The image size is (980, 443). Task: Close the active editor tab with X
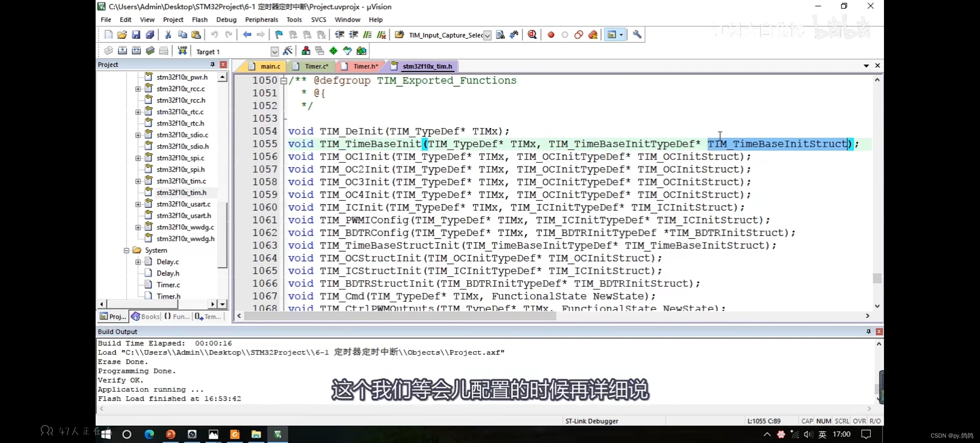pyautogui.click(x=877, y=66)
